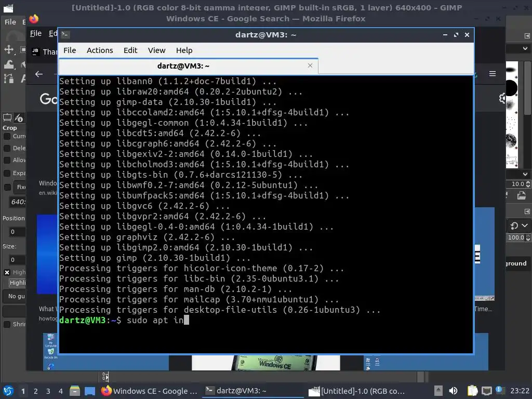Switch to GIMP Device Status tab
The width and height of the screenshot is (532, 399).
coord(19,118)
